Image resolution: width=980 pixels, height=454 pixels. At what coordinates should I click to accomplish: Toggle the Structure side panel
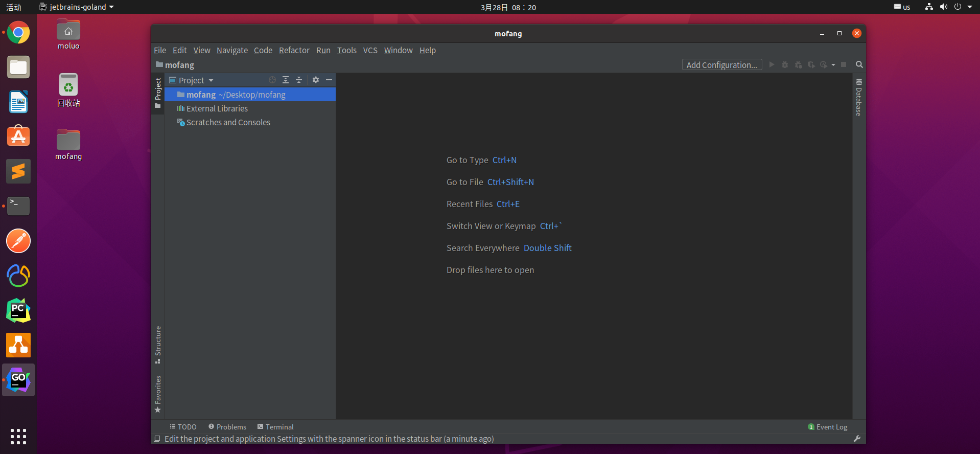pos(158,345)
